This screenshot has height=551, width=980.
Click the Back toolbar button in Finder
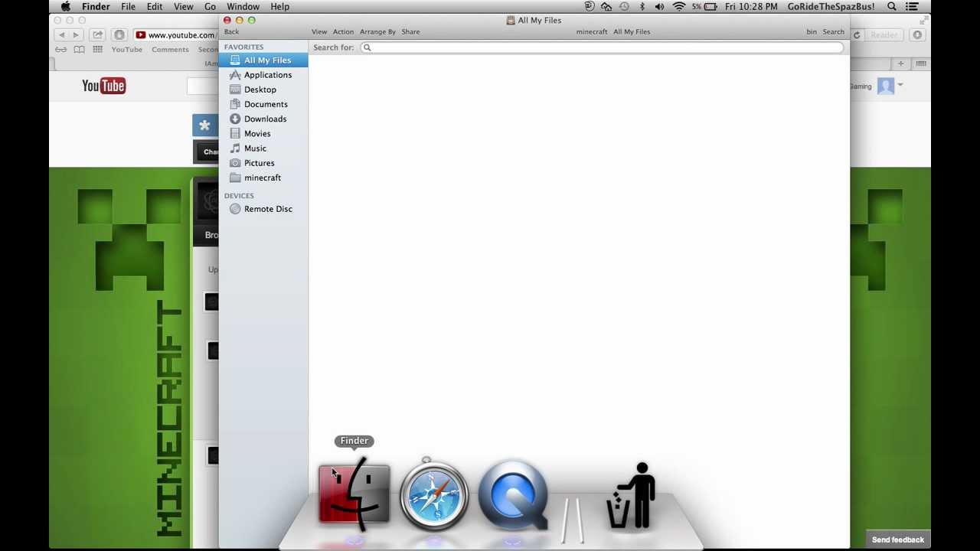pos(231,32)
